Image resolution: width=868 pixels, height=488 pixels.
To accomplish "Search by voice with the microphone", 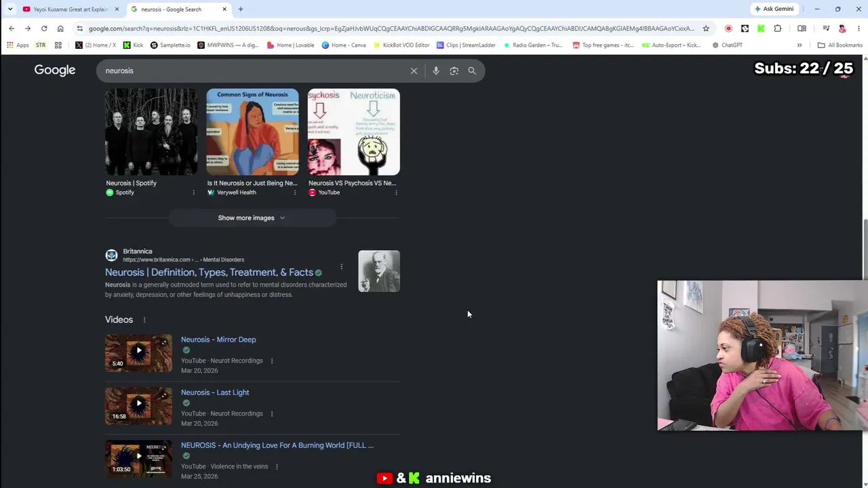I will coord(436,70).
